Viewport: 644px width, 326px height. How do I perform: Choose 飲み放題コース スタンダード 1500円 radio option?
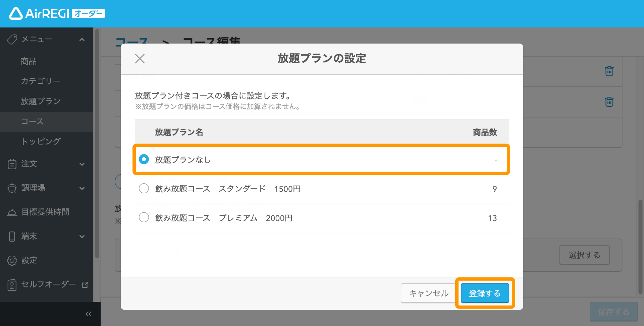click(x=144, y=189)
